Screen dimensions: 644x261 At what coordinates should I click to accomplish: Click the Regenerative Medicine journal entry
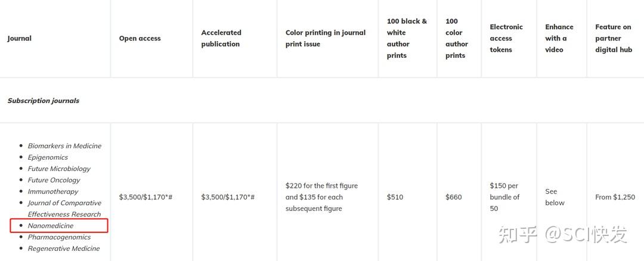[64, 248]
